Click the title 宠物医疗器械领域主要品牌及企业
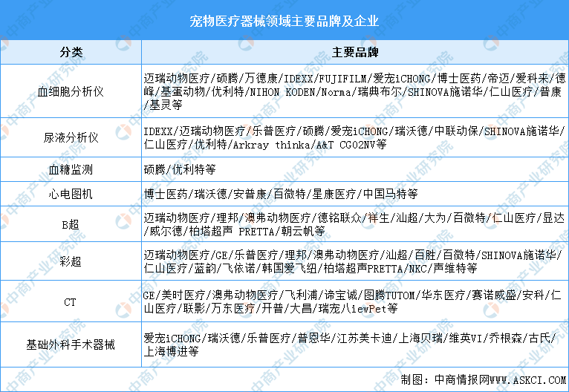This screenshot has height=392, width=569. (x=284, y=21)
